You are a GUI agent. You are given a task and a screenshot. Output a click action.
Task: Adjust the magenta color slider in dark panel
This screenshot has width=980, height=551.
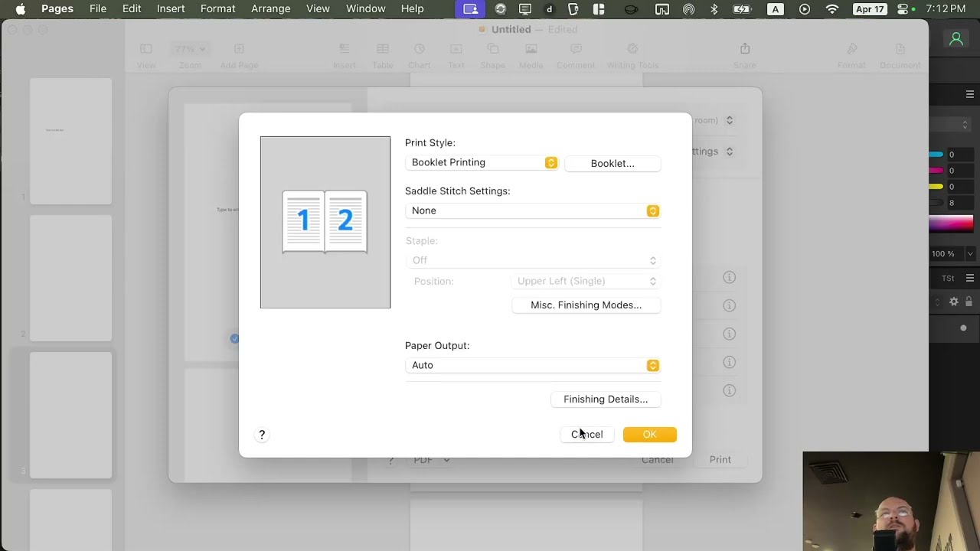tap(936, 171)
